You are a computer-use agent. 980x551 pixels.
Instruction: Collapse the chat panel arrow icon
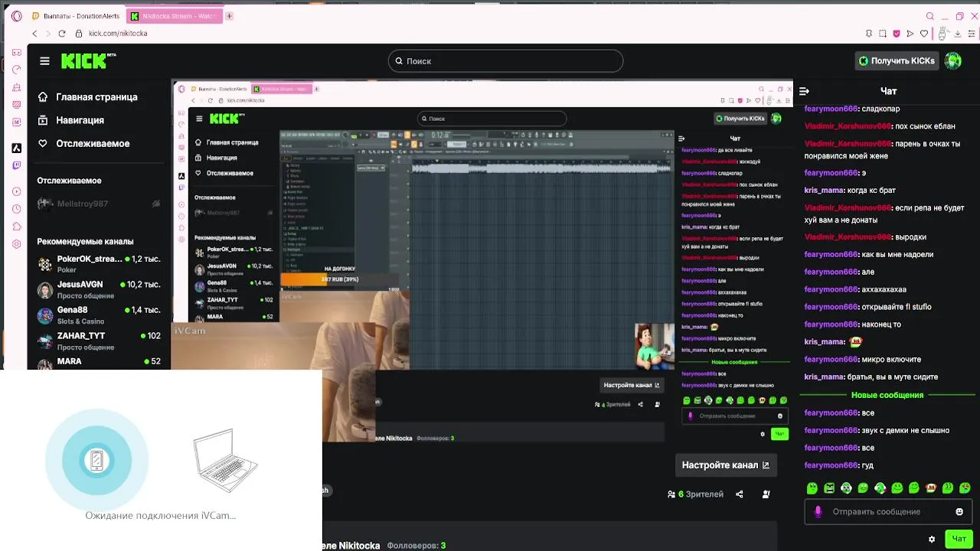[804, 91]
